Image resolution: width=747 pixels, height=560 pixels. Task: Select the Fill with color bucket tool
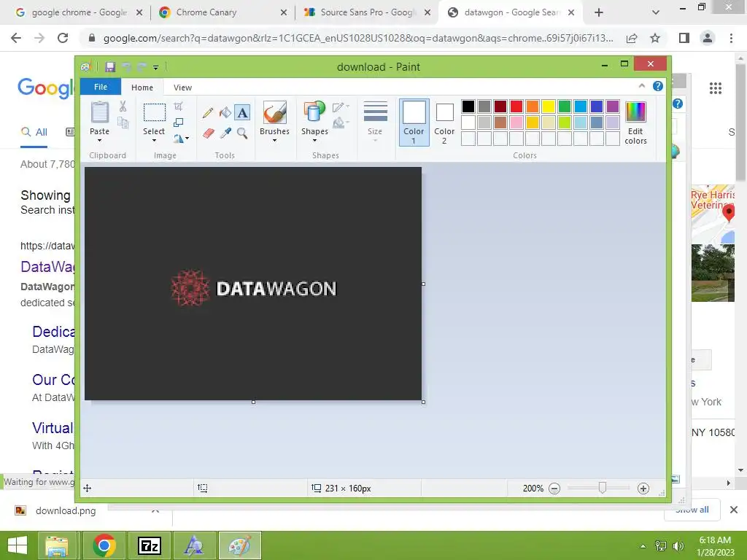[225, 113]
